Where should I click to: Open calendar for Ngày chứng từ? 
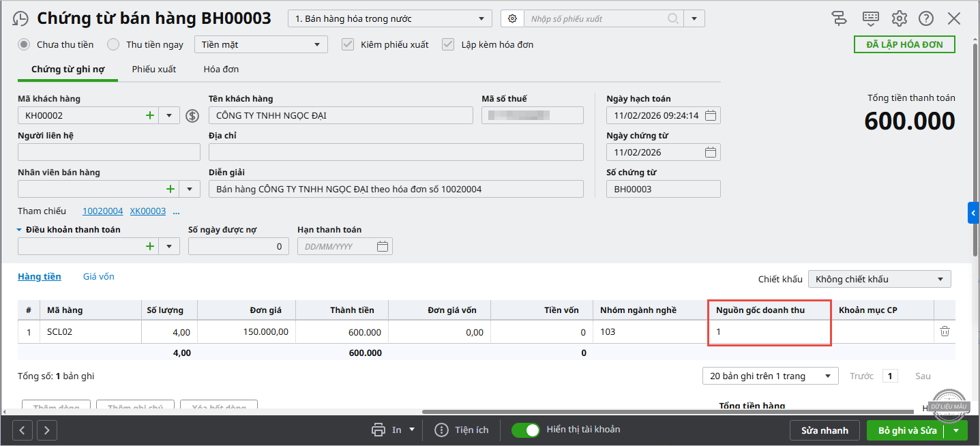click(x=710, y=153)
